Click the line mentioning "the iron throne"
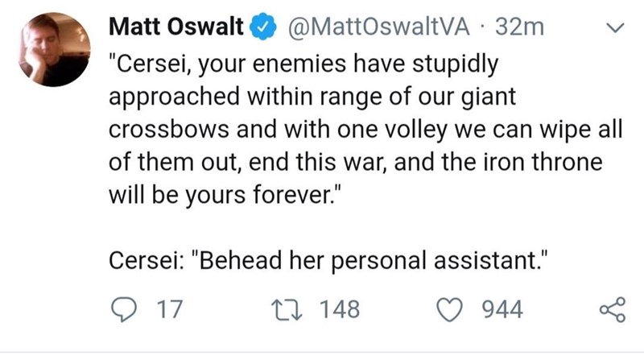This screenshot has width=644, height=356. click(356, 163)
